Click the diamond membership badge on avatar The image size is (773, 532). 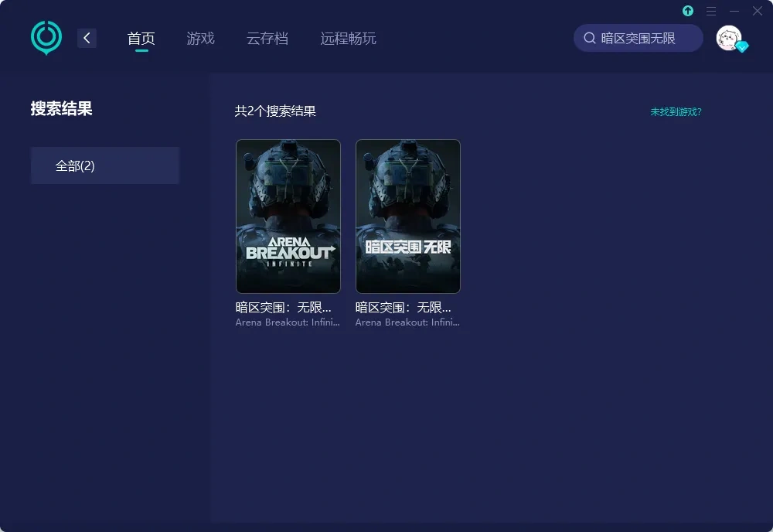tap(741, 48)
